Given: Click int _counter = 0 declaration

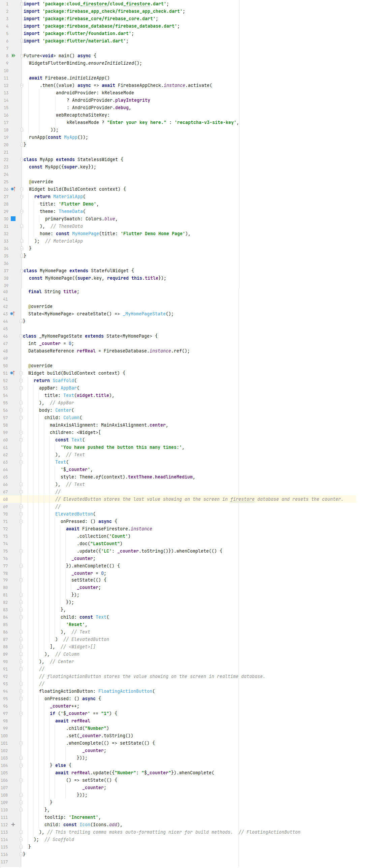Looking at the screenshot, I should 51,343.
